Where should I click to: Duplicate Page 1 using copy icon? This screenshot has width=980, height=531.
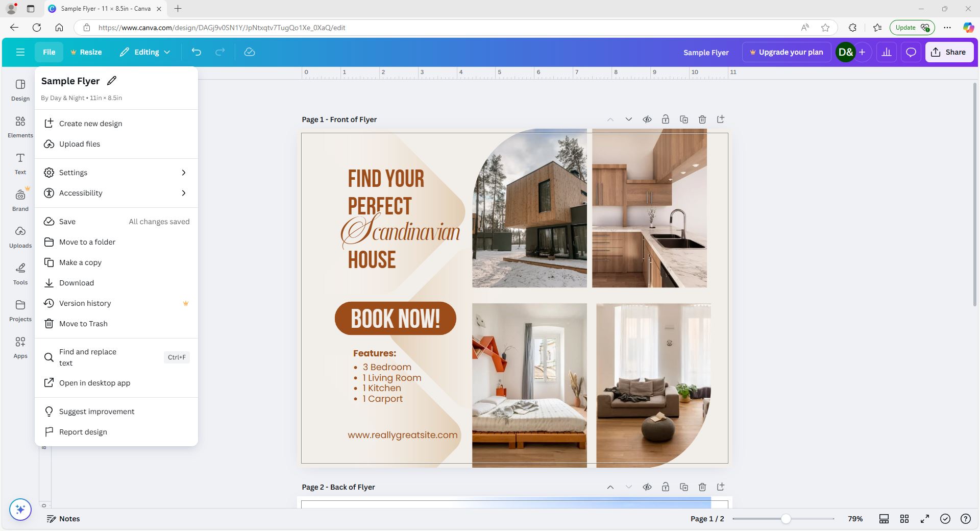(x=683, y=119)
